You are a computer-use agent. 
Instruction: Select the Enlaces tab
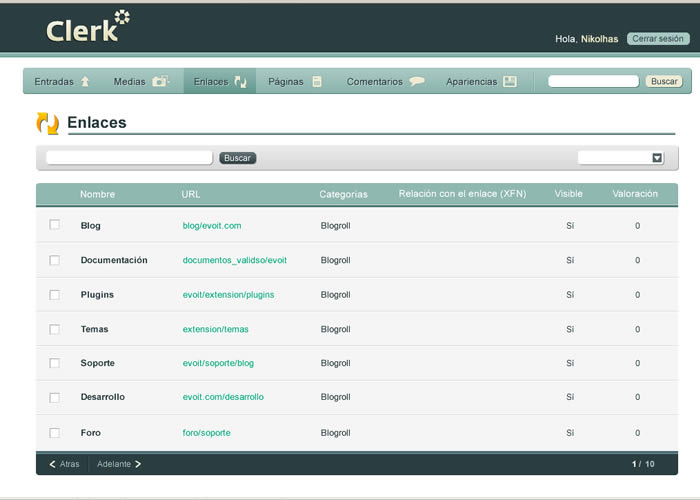tap(220, 81)
